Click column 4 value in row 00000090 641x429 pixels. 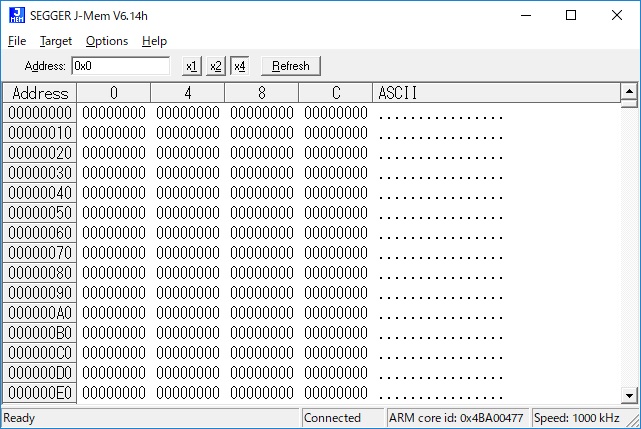pyautogui.click(x=188, y=293)
